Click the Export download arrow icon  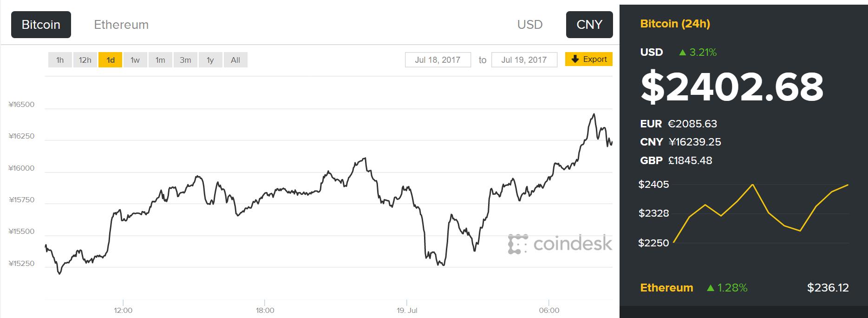point(575,59)
